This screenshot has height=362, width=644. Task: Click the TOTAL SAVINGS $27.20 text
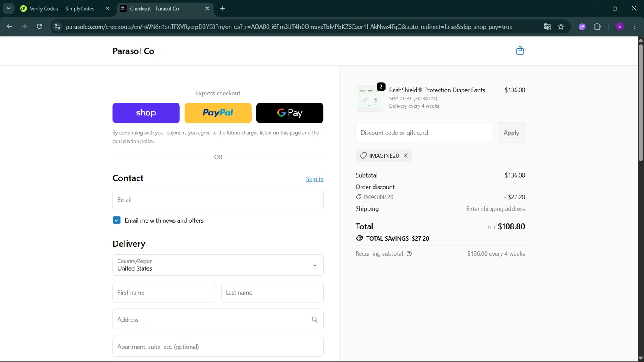[x=398, y=238]
